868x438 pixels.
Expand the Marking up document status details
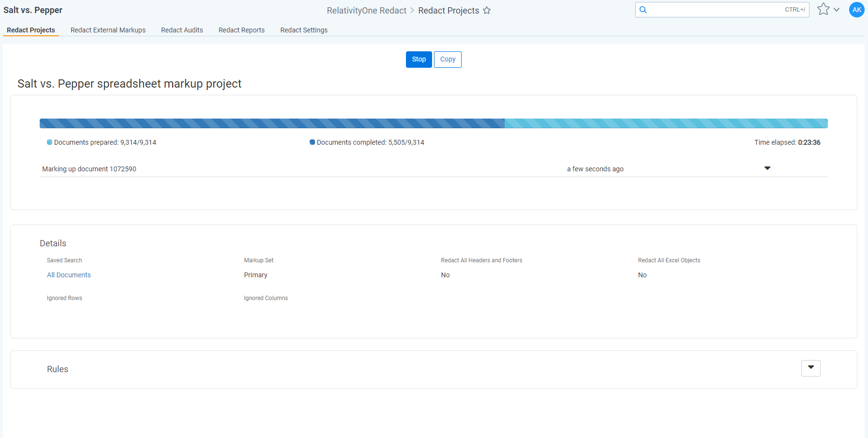[x=767, y=168]
